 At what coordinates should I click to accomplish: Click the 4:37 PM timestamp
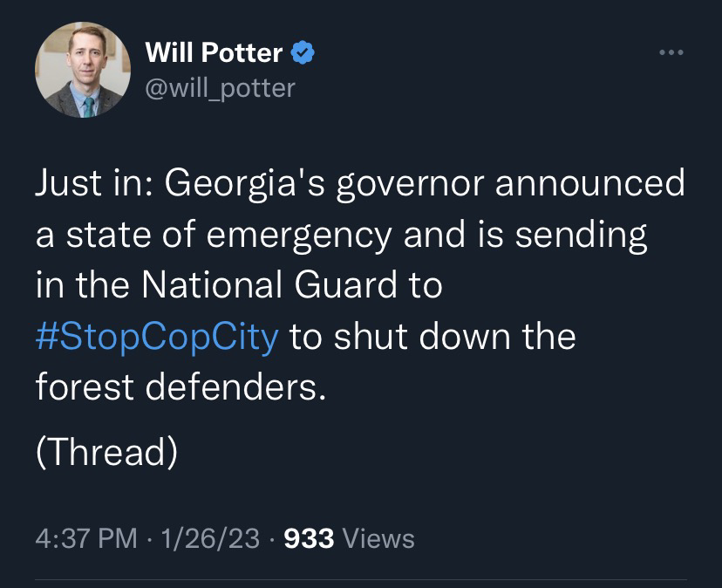point(85,538)
